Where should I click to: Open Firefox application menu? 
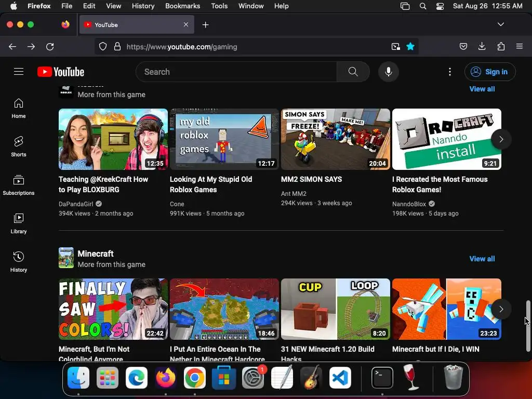tap(520, 46)
